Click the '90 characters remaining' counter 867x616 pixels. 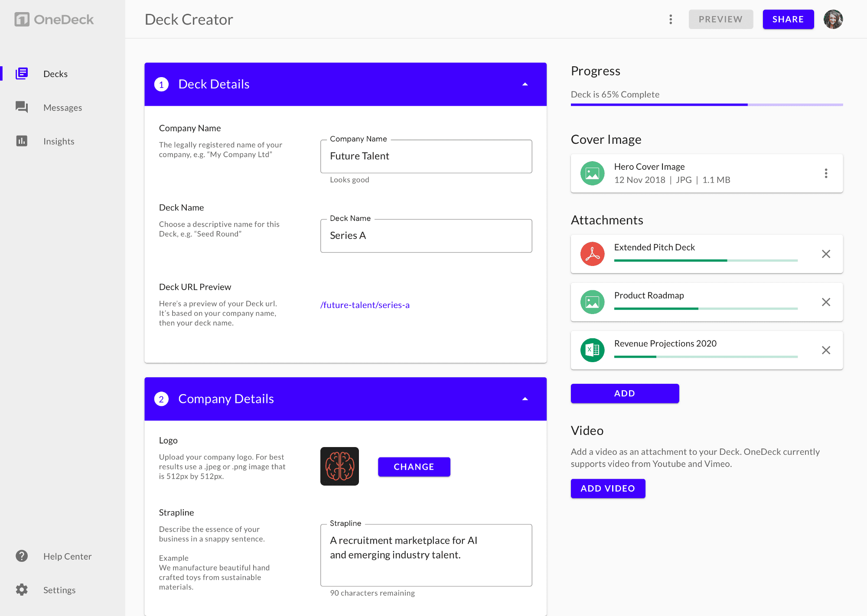point(372,593)
